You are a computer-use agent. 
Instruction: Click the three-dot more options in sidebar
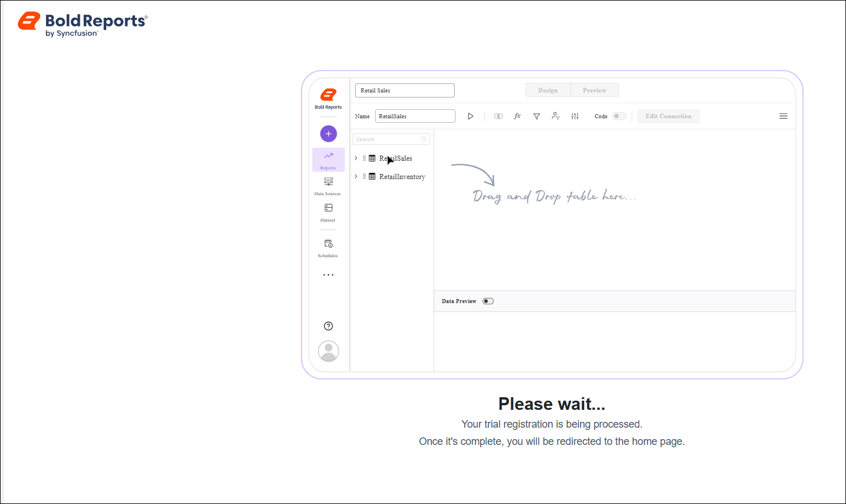click(x=329, y=275)
